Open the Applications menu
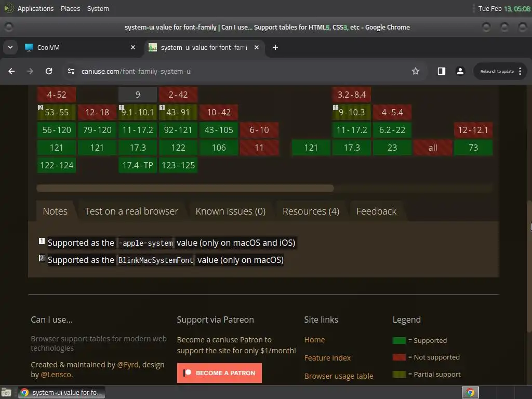This screenshot has width=532, height=399. 35,8
